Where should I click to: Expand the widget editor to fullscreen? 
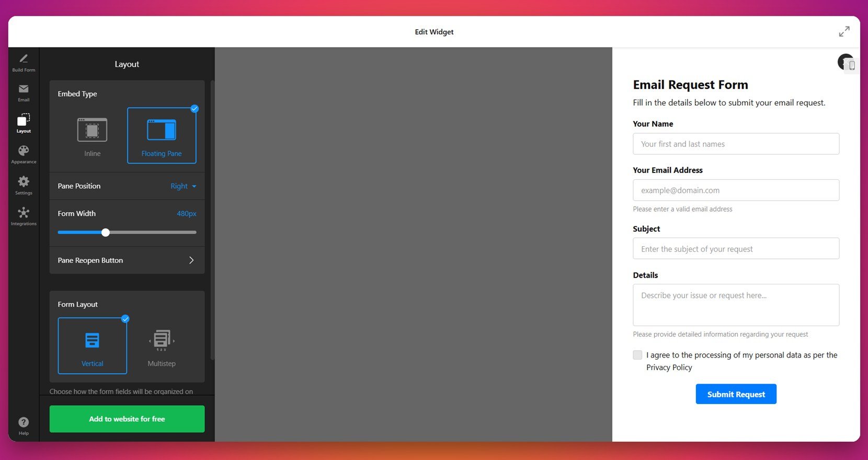click(x=844, y=31)
